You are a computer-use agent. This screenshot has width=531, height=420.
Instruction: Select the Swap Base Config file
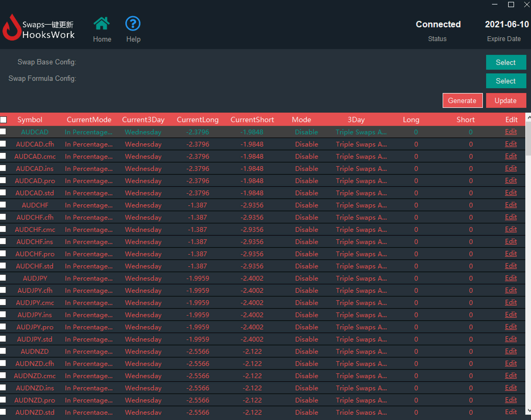(506, 62)
